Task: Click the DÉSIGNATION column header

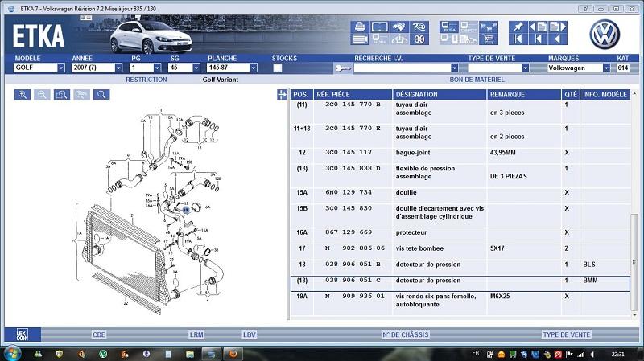Action: (x=440, y=95)
